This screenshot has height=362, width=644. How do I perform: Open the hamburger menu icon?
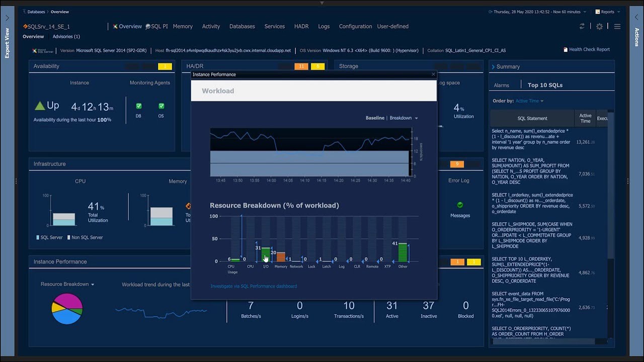pyautogui.click(x=617, y=26)
